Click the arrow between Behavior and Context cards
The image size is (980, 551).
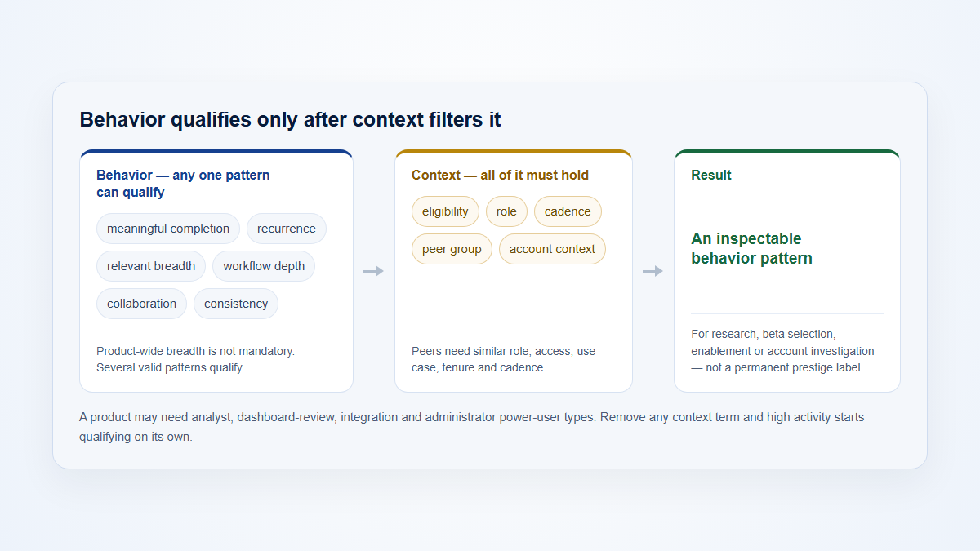(374, 271)
